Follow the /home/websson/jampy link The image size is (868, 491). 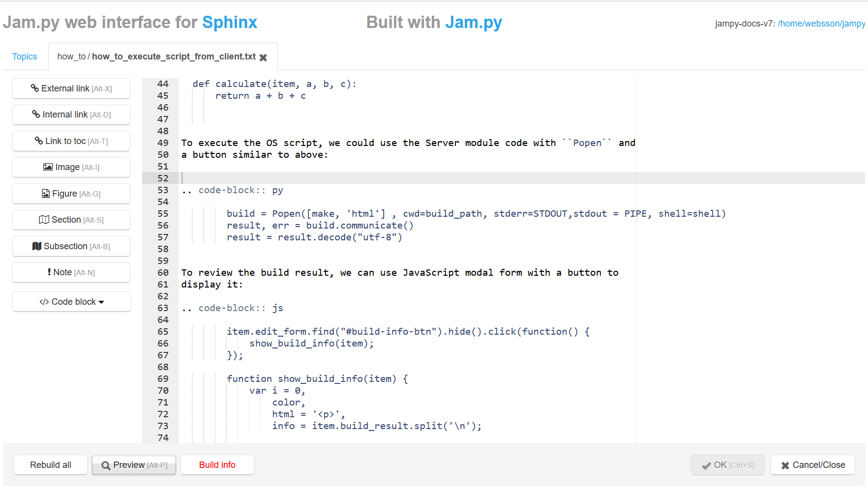pyautogui.click(x=821, y=24)
